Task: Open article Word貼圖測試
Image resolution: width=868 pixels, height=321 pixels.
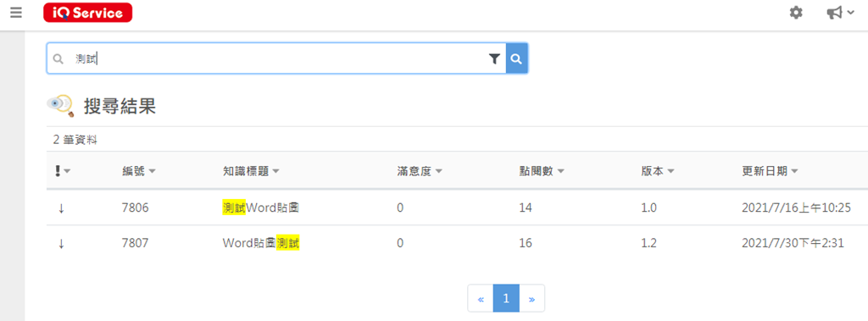Action: (x=261, y=243)
